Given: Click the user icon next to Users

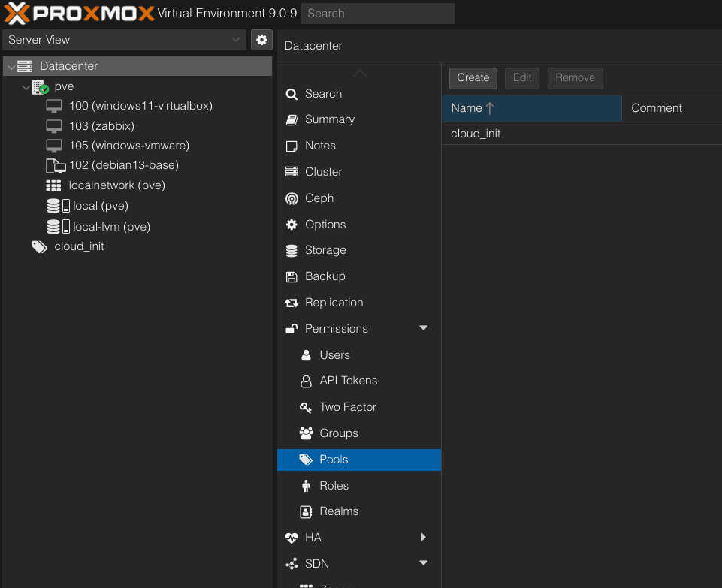Looking at the screenshot, I should pyautogui.click(x=306, y=355).
